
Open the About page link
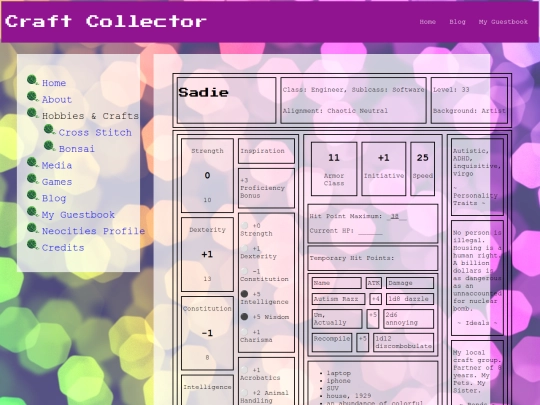pyautogui.click(x=57, y=100)
